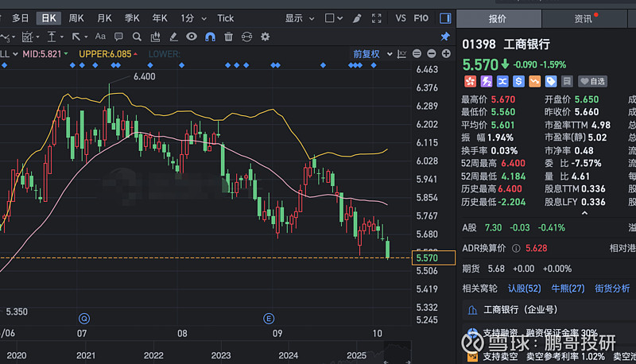Screen dimensions: 636x364
Task: Click the 街货分析 link
Action: click(x=612, y=288)
